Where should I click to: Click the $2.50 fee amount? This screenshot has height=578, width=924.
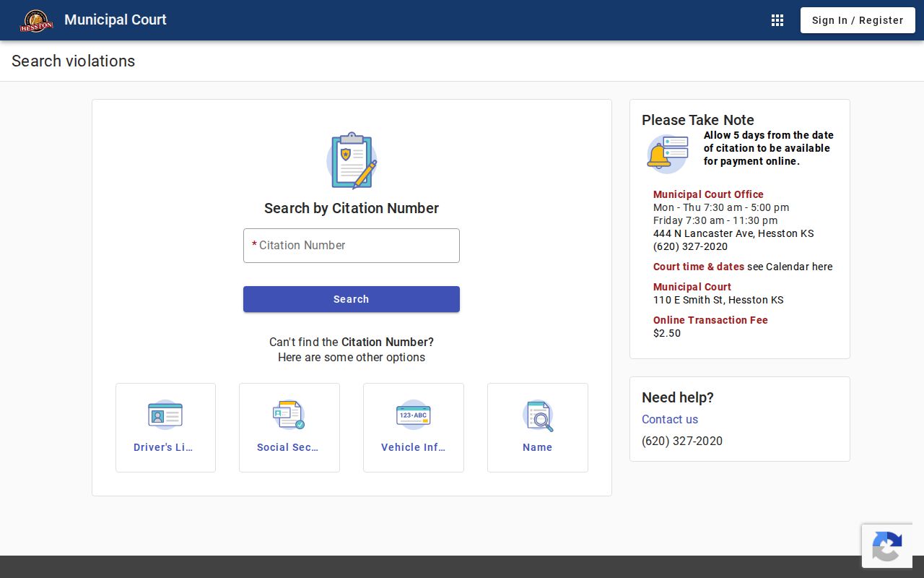pyautogui.click(x=667, y=333)
